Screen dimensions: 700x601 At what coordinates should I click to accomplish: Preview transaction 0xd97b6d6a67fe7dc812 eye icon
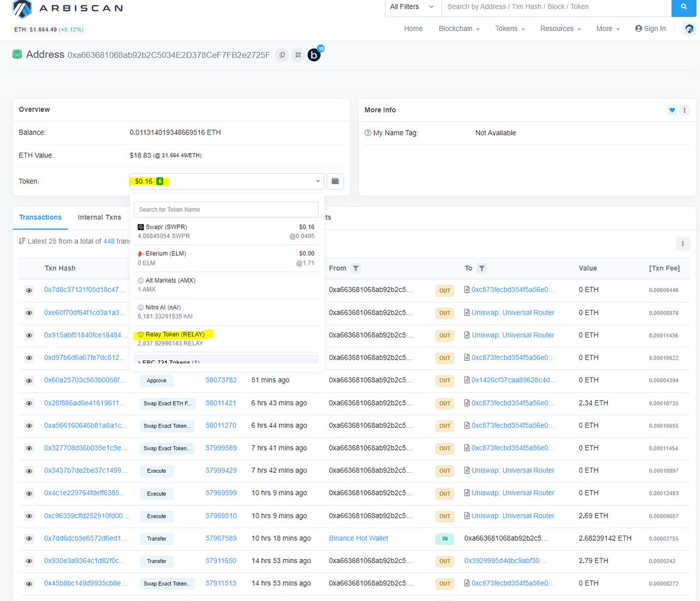coord(29,358)
